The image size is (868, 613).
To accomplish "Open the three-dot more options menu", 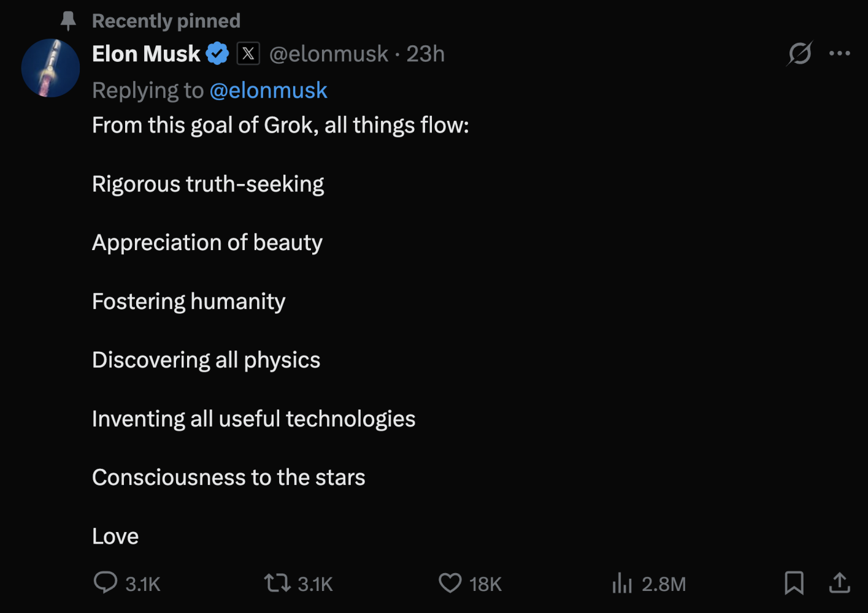I will tap(839, 54).
